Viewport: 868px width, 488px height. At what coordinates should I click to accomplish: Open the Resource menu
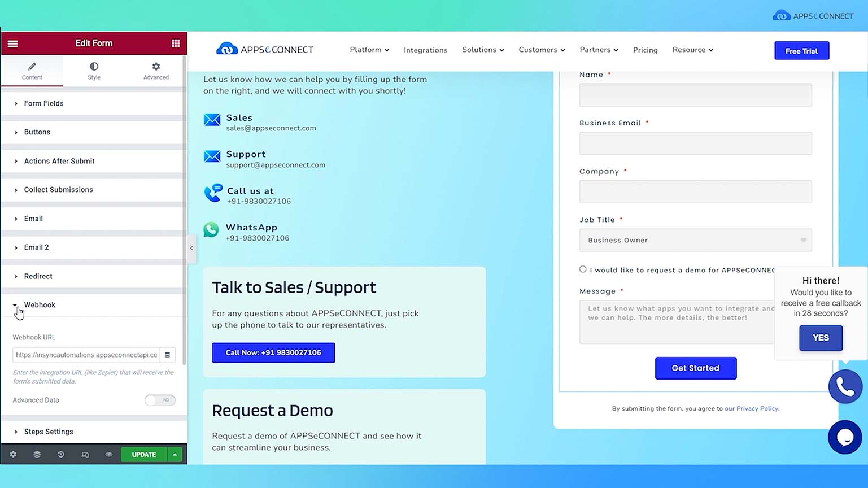[x=693, y=50]
